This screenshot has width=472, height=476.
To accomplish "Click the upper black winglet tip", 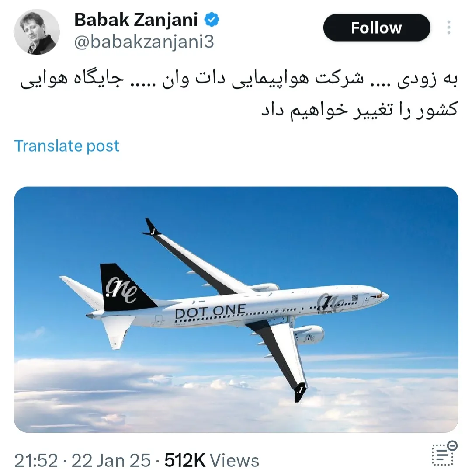I will point(151,227).
